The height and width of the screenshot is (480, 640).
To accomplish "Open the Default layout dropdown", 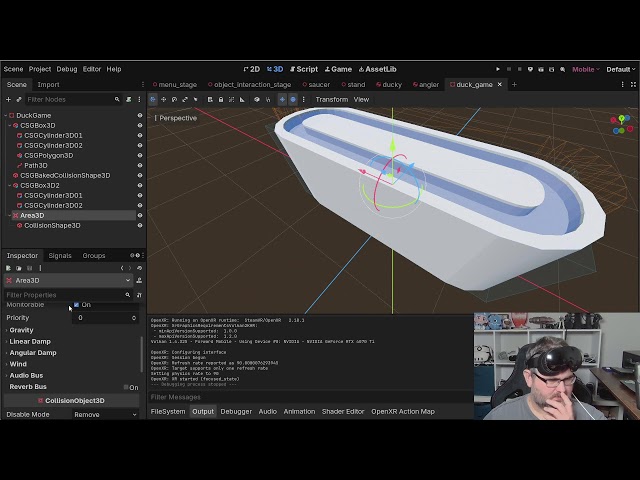I will pyautogui.click(x=621, y=69).
